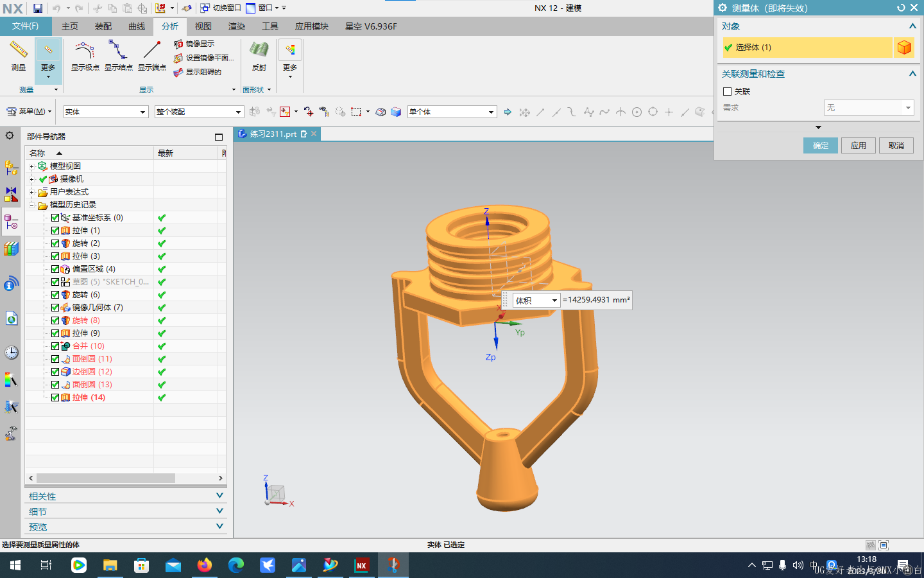Click the resource bar settings gear
The image size is (924, 578).
(10, 136)
